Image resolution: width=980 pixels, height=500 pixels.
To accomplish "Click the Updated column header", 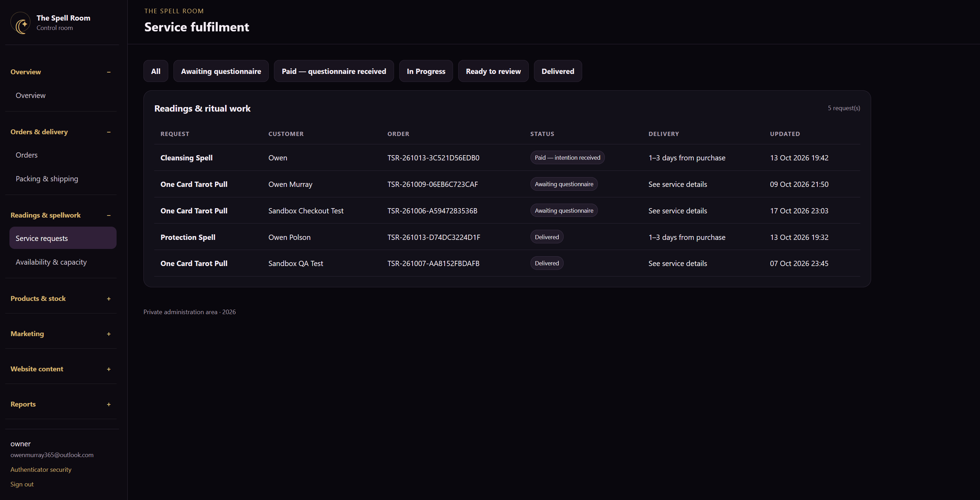I will (x=785, y=134).
